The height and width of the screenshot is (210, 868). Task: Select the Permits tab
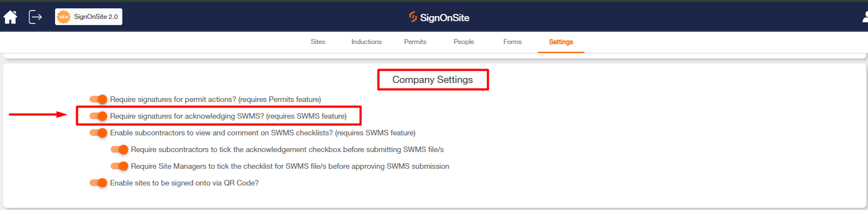tap(415, 42)
